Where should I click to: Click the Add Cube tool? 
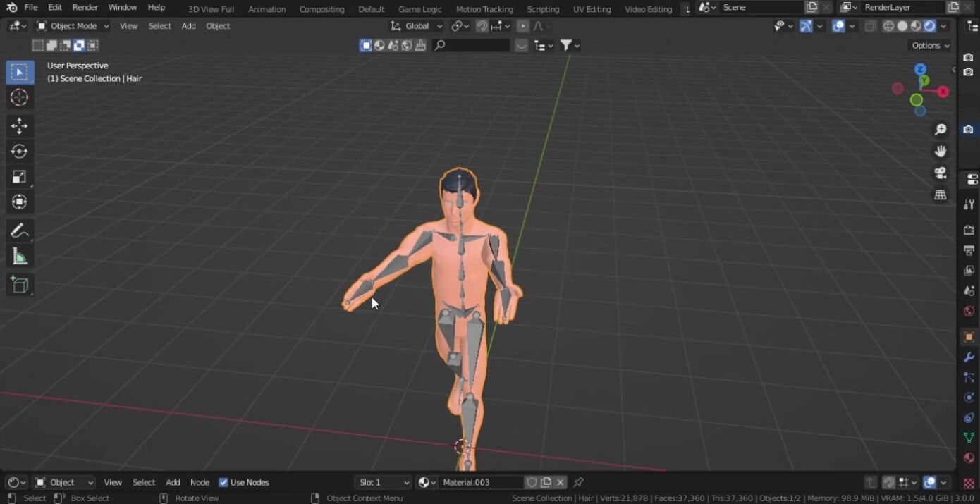pos(19,285)
